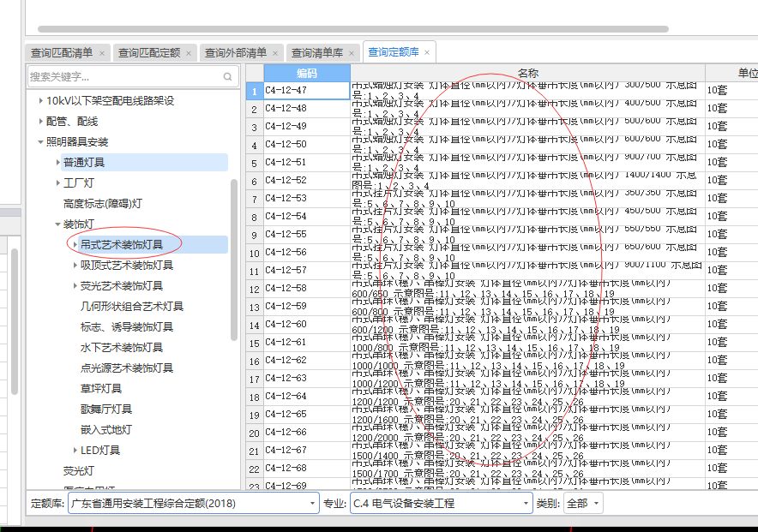This screenshot has height=532, width=758.
Task: Open the 定额库 dropdown
Action: pyautogui.click(x=194, y=504)
